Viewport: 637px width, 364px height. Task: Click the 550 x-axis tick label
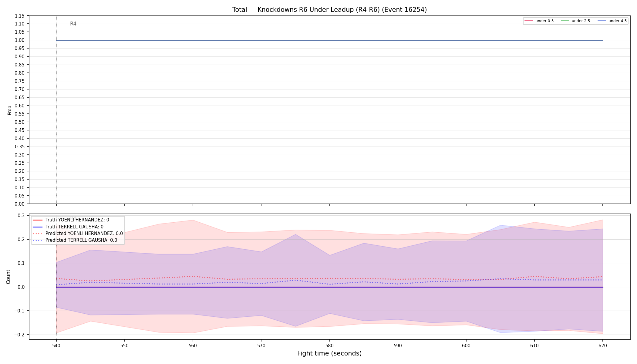(x=124, y=345)
